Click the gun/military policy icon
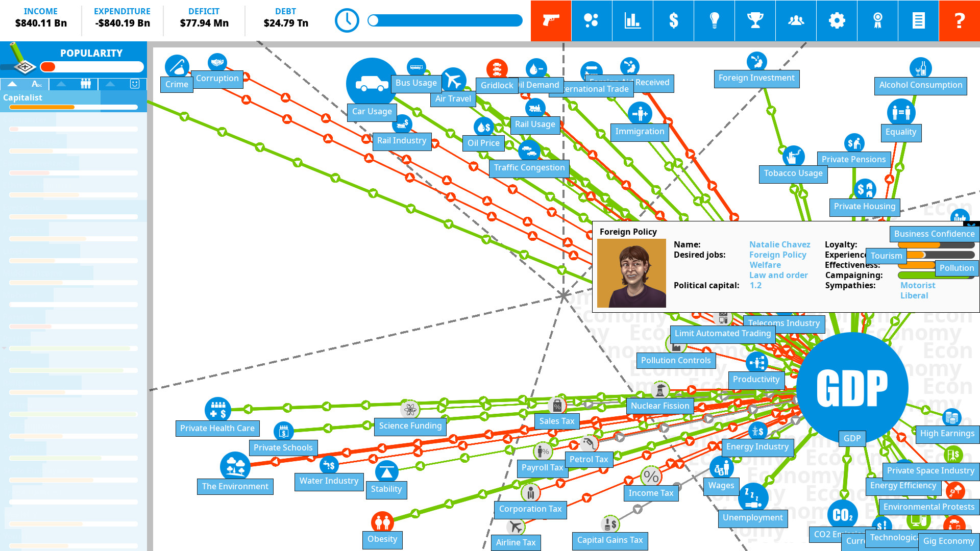 coord(551,20)
